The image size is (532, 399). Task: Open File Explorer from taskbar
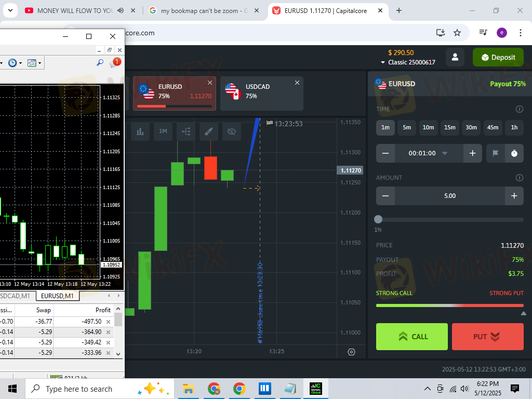pos(188,389)
